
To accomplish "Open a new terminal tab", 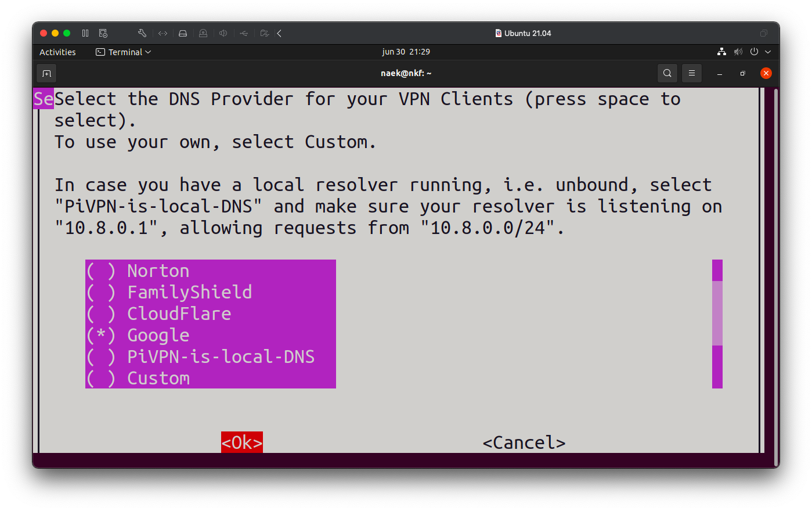I will click(x=47, y=73).
